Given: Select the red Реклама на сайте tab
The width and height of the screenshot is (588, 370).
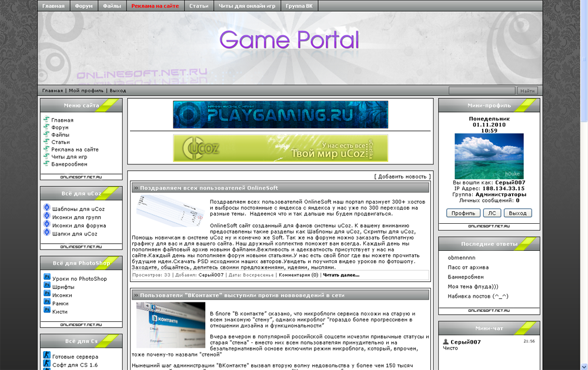Looking at the screenshot, I should 155,6.
